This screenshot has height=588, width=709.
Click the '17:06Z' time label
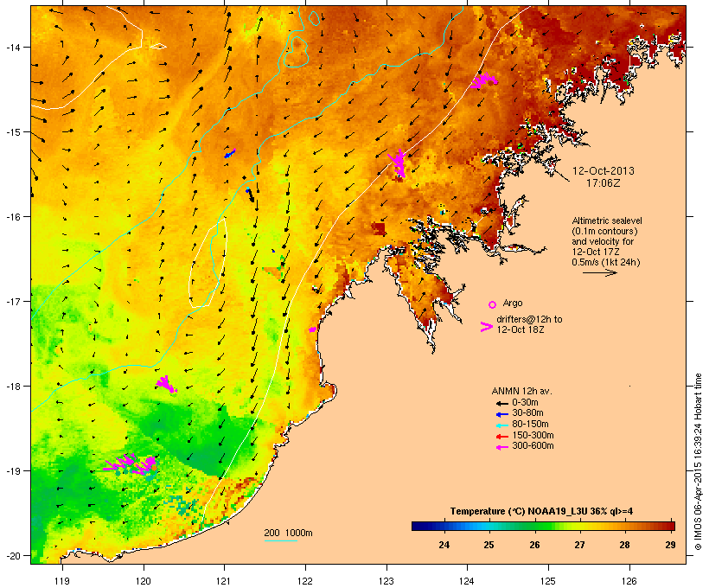[604, 183]
